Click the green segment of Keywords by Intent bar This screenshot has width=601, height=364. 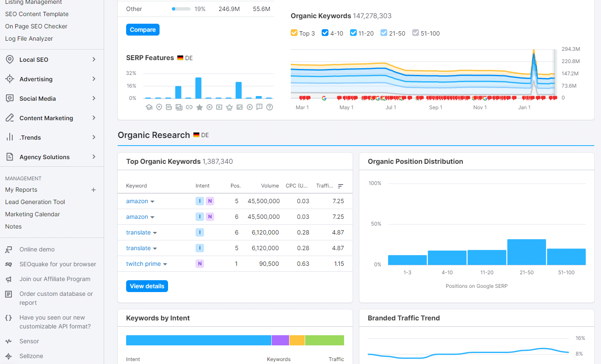pyautogui.click(x=325, y=340)
